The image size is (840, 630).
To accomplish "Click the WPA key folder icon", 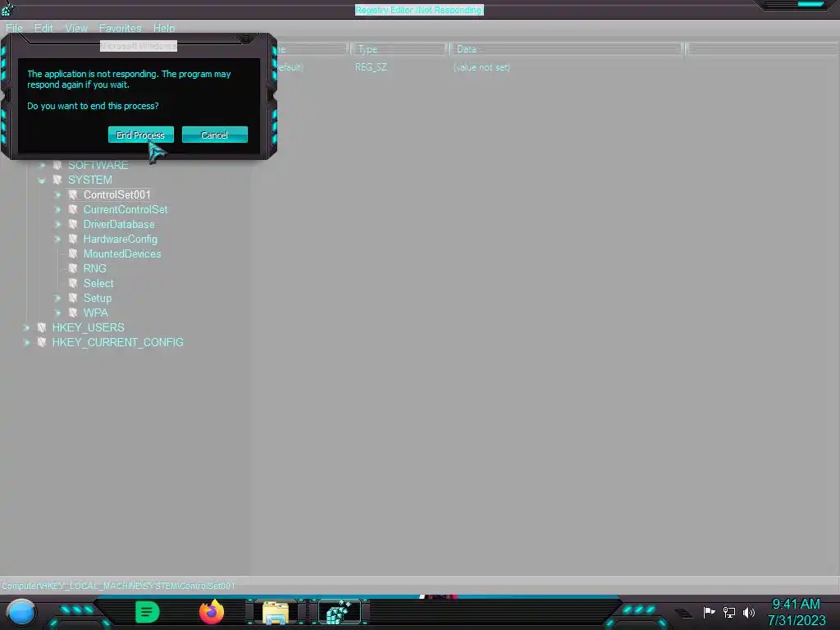I will click(x=73, y=313).
